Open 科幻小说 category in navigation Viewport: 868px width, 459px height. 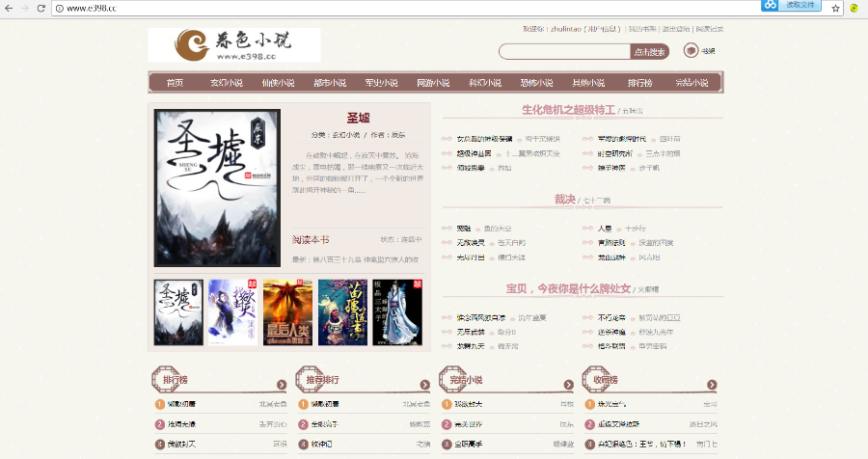[485, 83]
